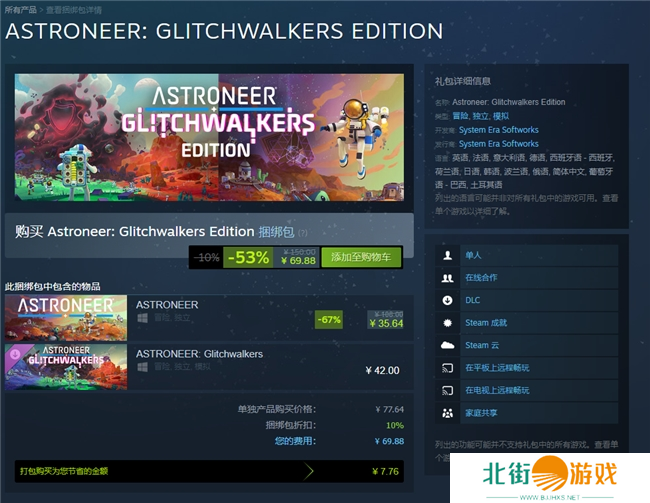Open the ASTRONEER base game thumbnail
The image size is (650, 503).
[x=66, y=318]
